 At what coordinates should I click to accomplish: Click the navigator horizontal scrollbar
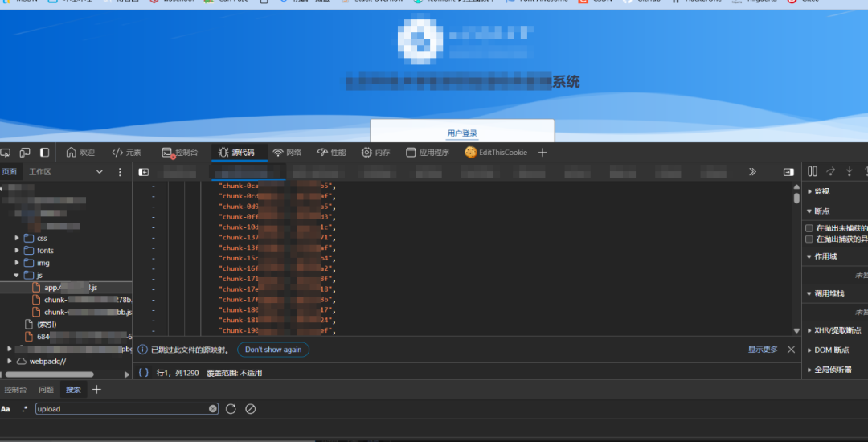click(49, 374)
